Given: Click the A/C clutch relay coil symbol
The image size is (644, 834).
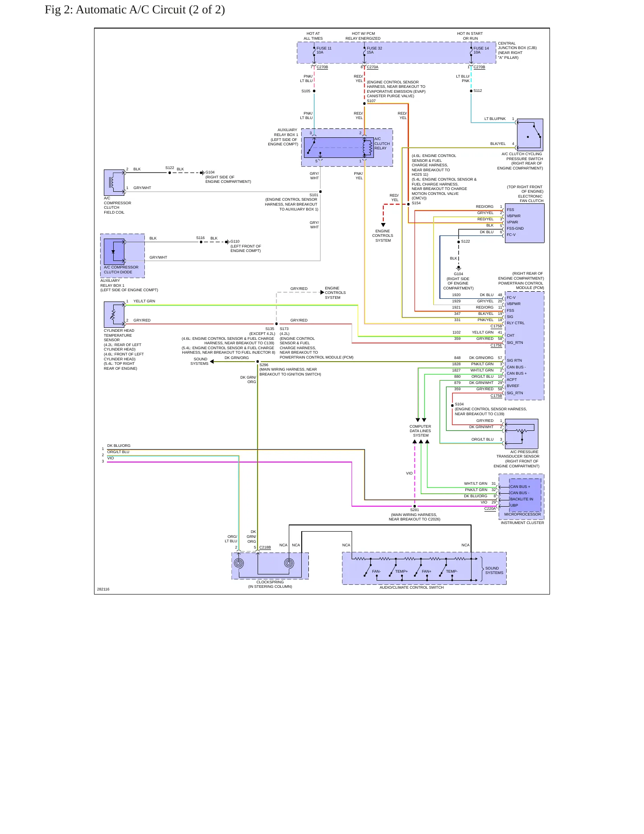Looking at the screenshot, I should coord(367,147).
